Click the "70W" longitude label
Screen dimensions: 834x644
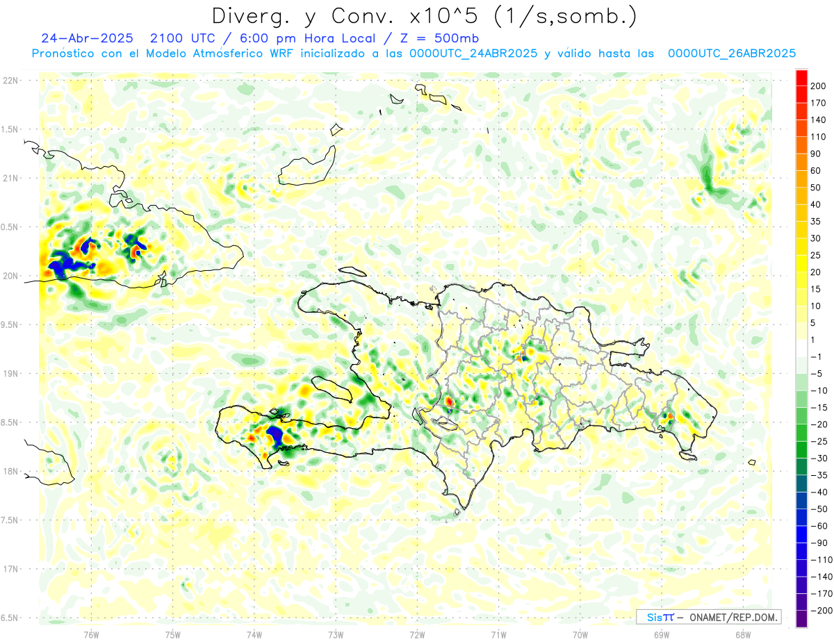[x=580, y=634]
